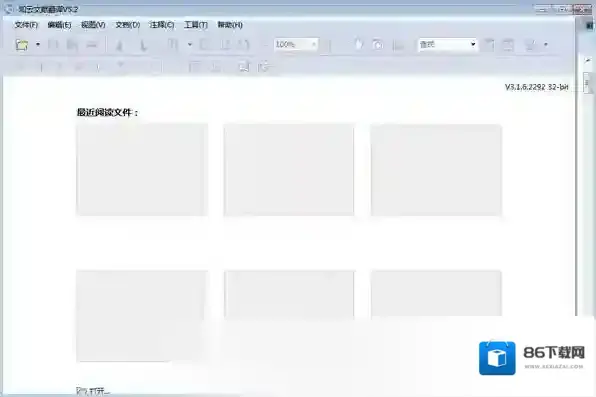This screenshot has width=596, height=397.
Task: Click the vertical scrollbar handle
Action: click(x=587, y=83)
